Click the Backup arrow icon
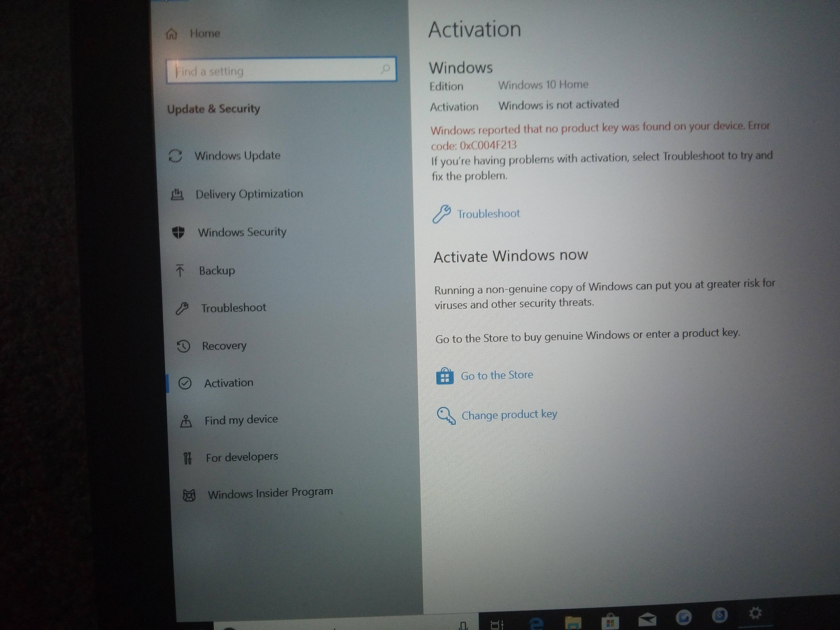This screenshot has height=630, width=840. click(x=180, y=270)
